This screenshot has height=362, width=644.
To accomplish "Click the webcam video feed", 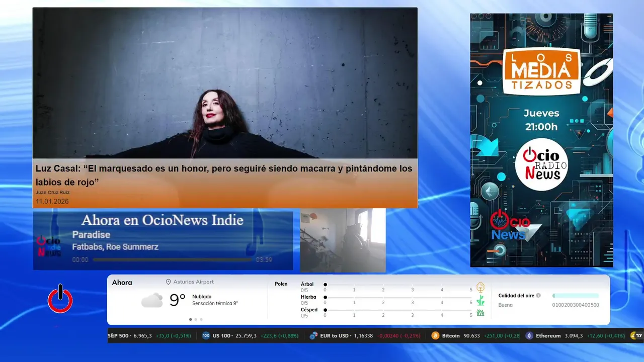I will pyautogui.click(x=343, y=240).
